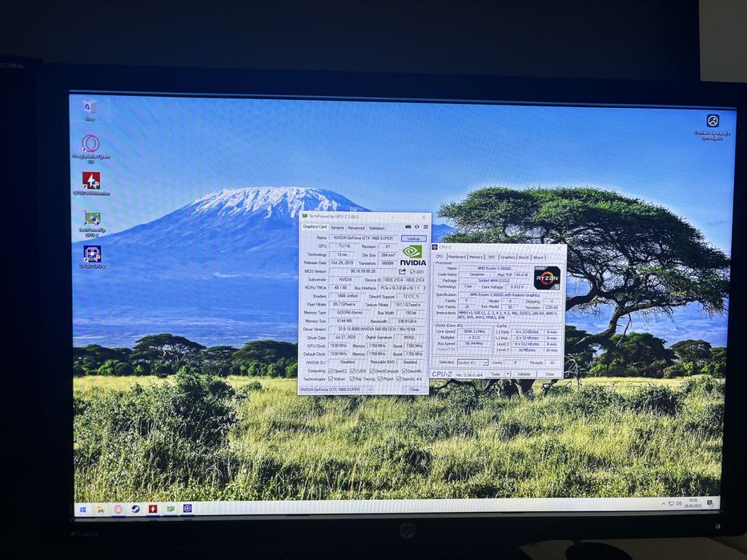Toggle the PhysX checkbox
Image resolution: width=747 pixels, height=560 pixels.
[x=380, y=379]
